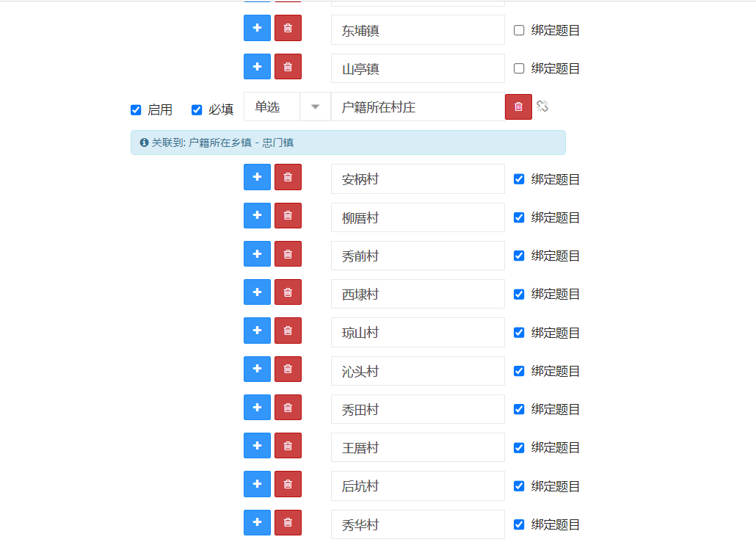Click the add option icon beside 安柄村
Image resolution: width=756 pixels, height=545 pixels.
tap(256, 176)
